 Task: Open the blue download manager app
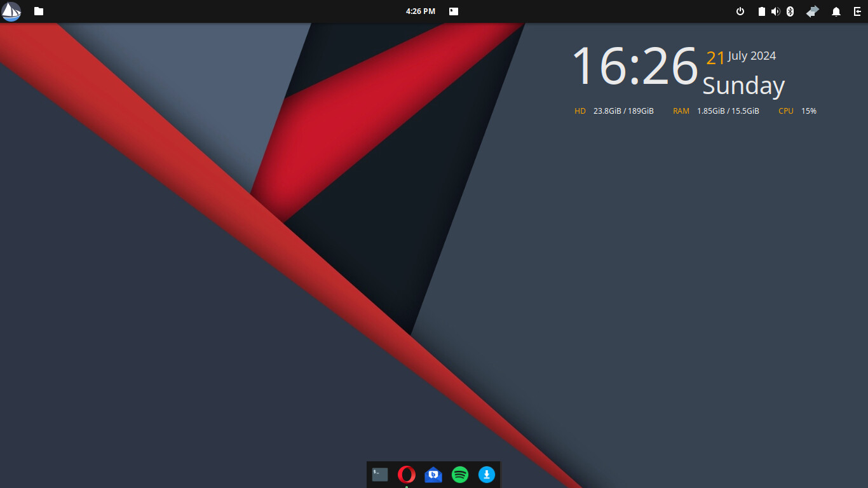pyautogui.click(x=487, y=475)
